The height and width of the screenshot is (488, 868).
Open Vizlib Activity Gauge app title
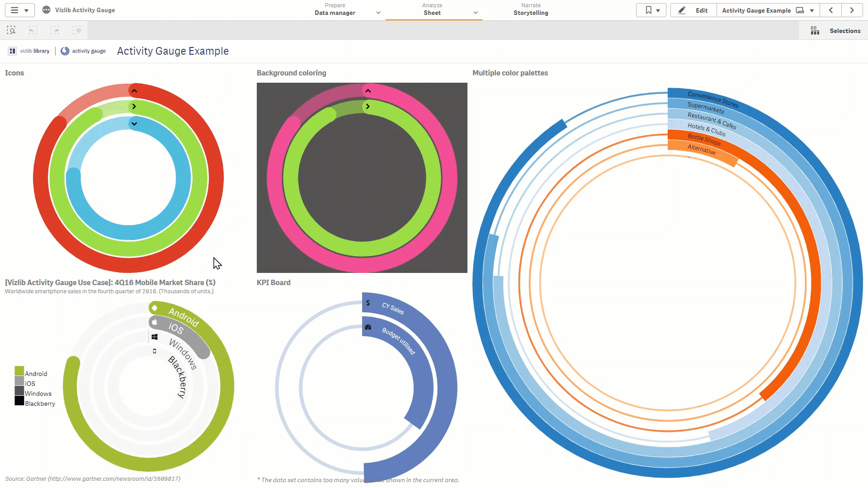(x=85, y=10)
